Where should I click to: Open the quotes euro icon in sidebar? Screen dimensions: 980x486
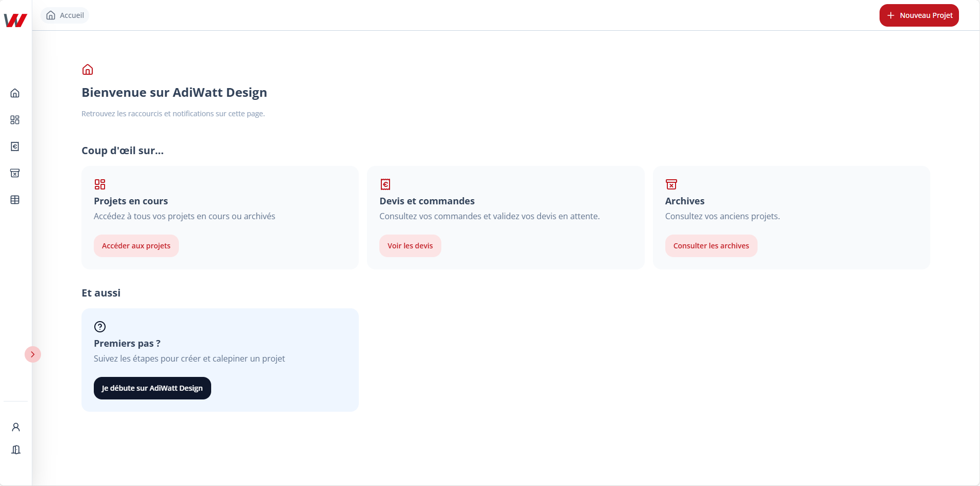point(15,146)
